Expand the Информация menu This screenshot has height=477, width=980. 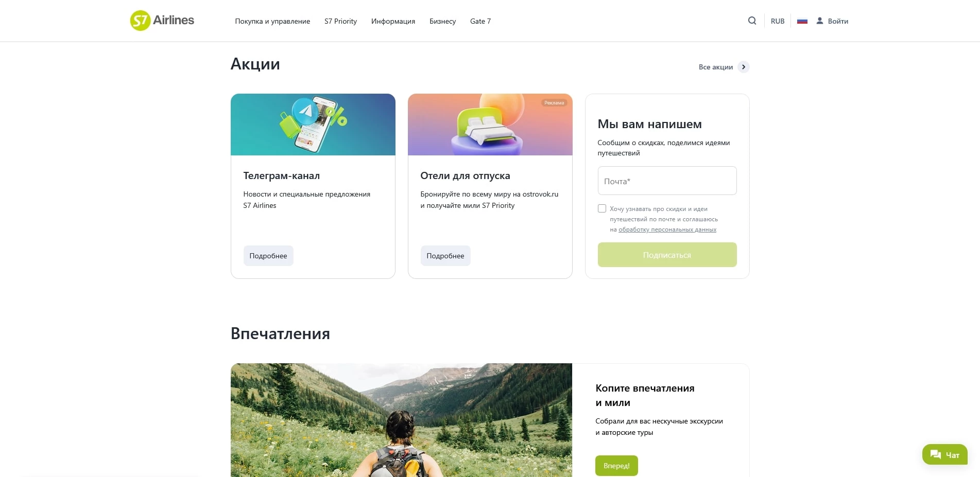tap(393, 21)
